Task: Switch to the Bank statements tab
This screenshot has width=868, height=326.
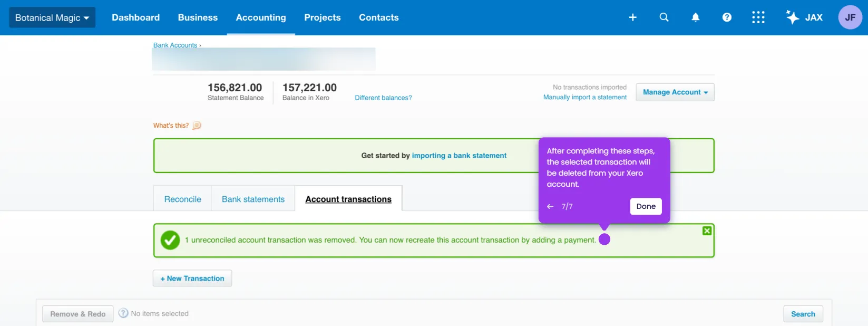Action: click(253, 199)
